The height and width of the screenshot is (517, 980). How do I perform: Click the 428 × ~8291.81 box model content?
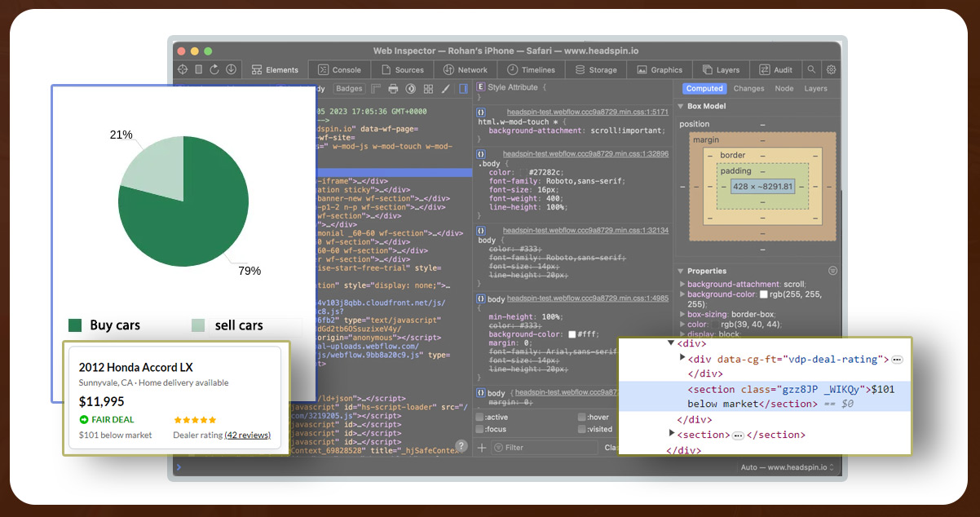pos(763,187)
